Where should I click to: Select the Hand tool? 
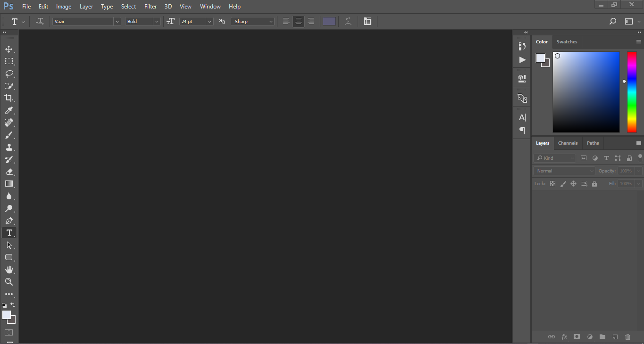click(8, 270)
